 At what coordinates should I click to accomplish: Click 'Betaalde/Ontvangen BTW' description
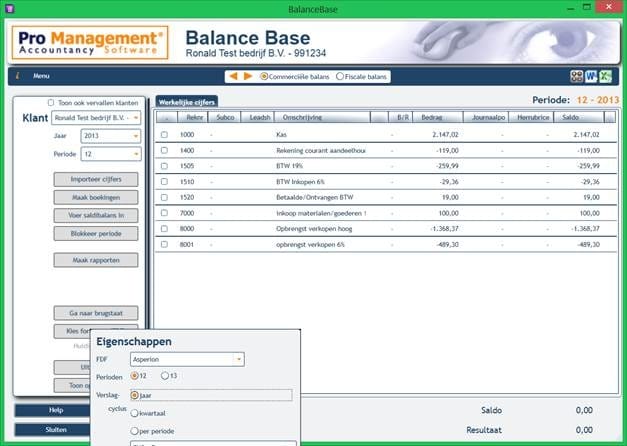[315, 197]
